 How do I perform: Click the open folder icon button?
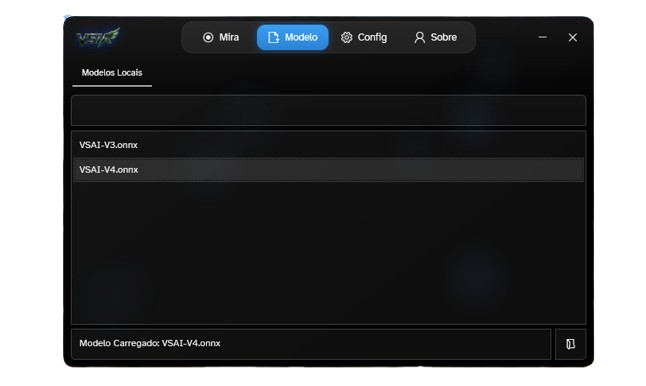(x=570, y=344)
